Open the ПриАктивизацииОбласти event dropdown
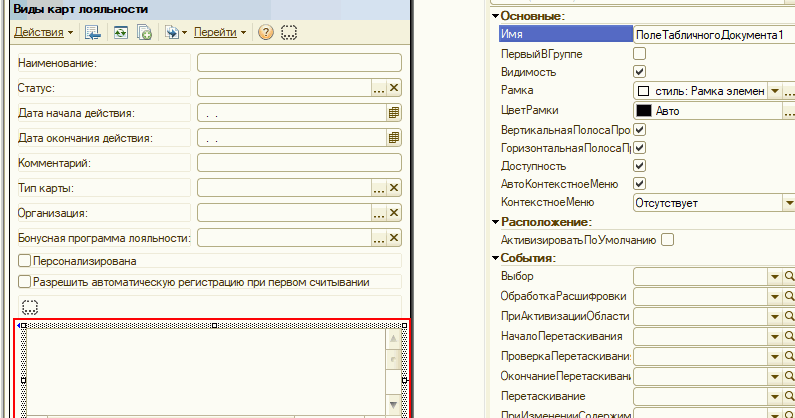This screenshot has height=418, width=795. click(x=775, y=317)
